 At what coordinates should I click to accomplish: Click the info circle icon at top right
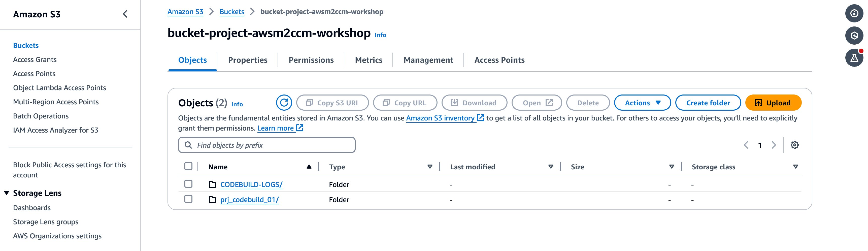click(854, 13)
